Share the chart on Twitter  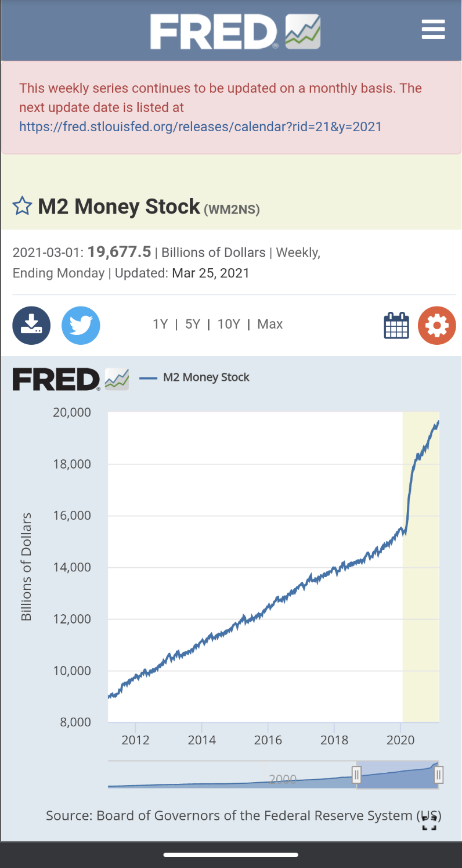click(81, 325)
